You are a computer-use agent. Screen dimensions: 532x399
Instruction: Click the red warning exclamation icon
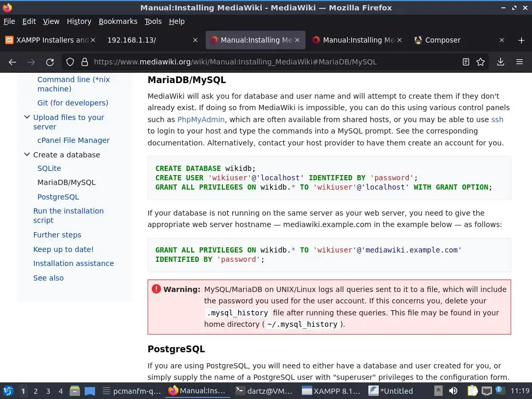point(156,289)
